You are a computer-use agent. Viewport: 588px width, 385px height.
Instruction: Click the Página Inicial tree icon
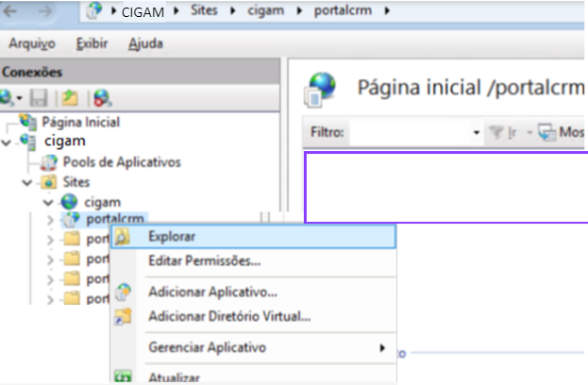28,122
